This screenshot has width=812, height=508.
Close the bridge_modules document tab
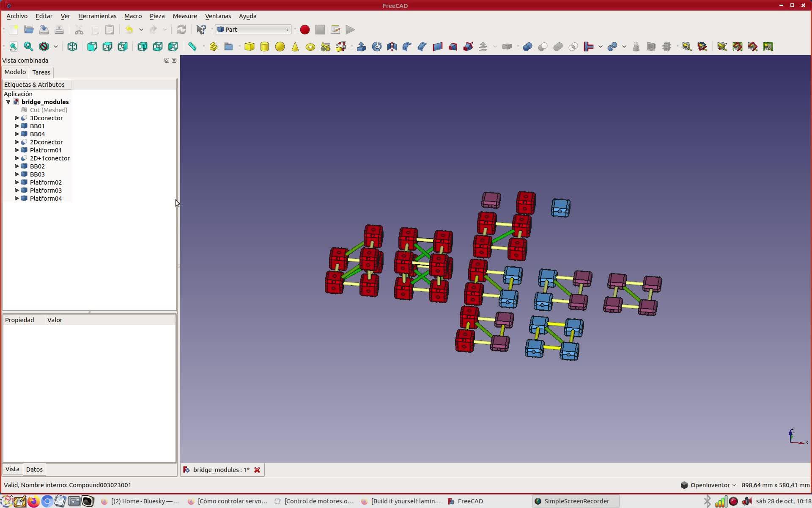tap(257, 470)
